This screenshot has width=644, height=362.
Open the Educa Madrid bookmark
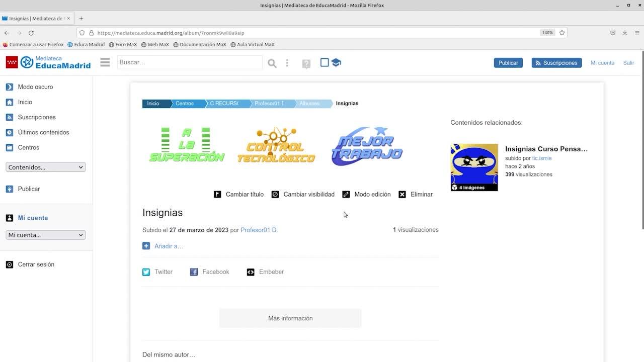pos(86,45)
